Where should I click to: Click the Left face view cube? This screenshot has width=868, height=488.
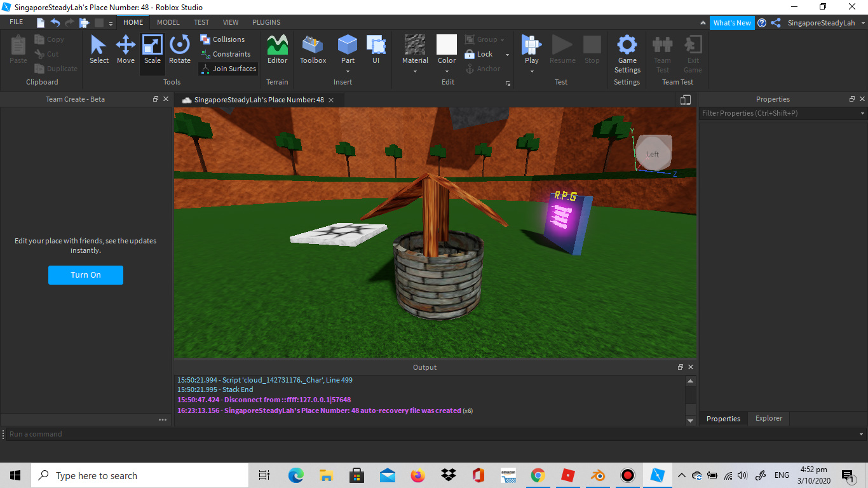tap(653, 152)
